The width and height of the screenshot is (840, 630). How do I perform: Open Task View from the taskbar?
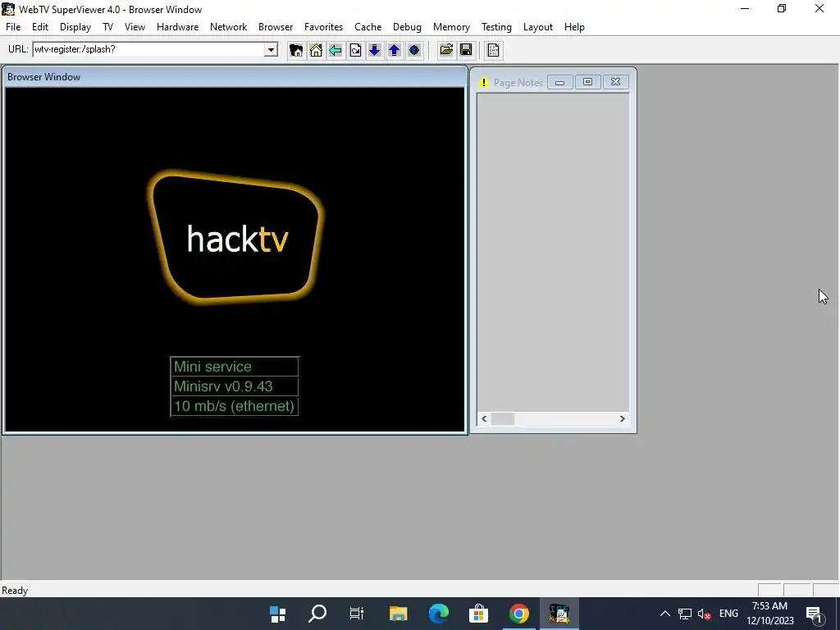(357, 614)
